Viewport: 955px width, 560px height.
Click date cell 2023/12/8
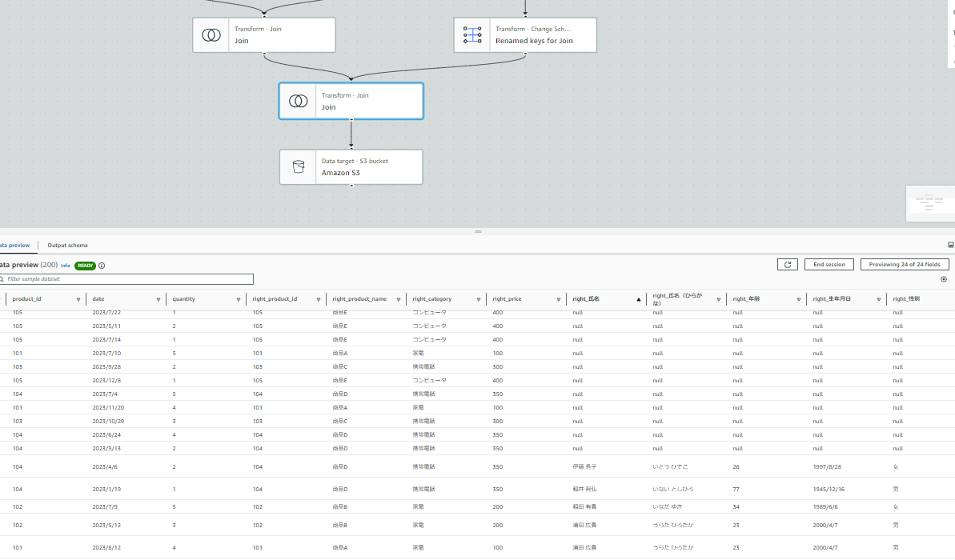tap(106, 381)
